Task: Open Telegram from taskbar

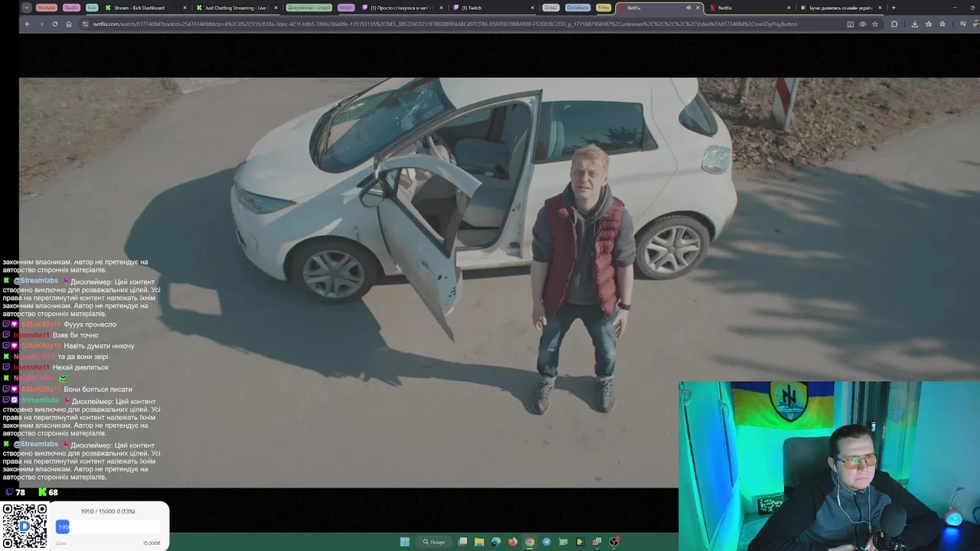Action: click(x=547, y=542)
